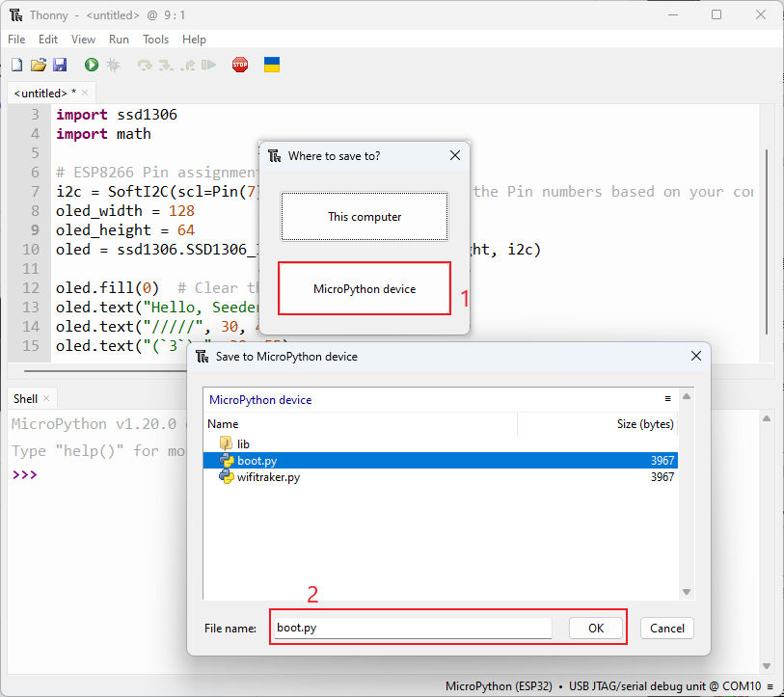The height and width of the screenshot is (697, 784).
Task: Maximize the Thonny window
Action: click(x=716, y=15)
